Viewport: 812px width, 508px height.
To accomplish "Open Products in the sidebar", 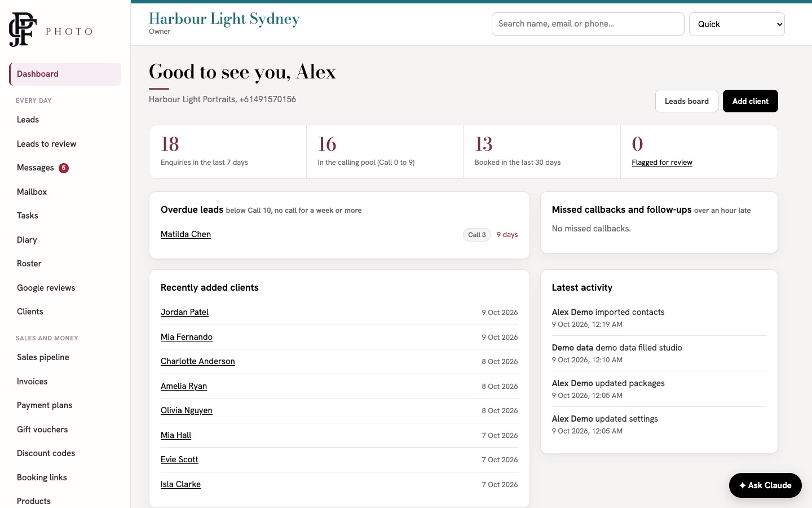I will tap(65, 501).
